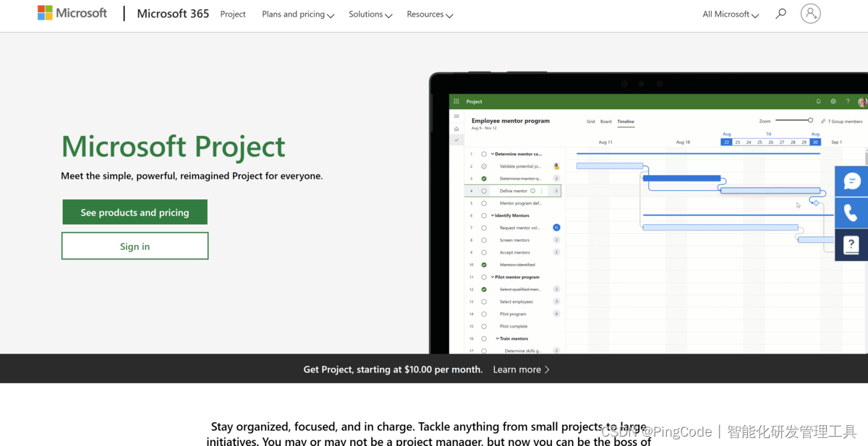This screenshot has height=446, width=868.
Task: Switch to the Board tab
Action: click(x=606, y=121)
